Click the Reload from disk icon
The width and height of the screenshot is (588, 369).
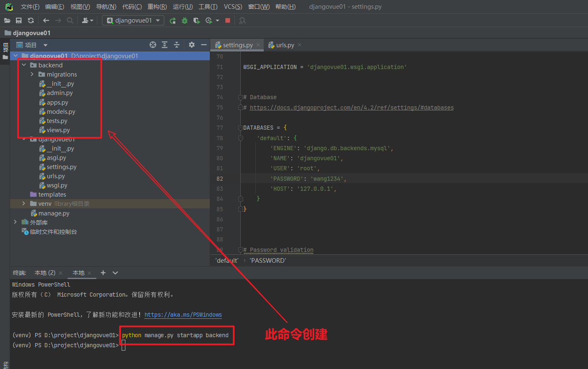(31, 20)
